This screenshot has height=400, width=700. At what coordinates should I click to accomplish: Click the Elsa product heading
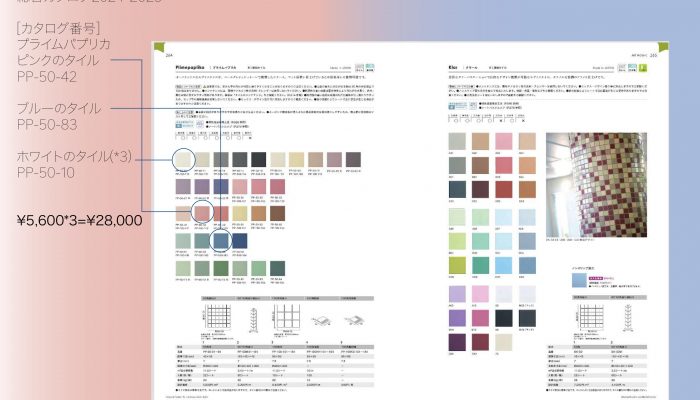pos(452,66)
